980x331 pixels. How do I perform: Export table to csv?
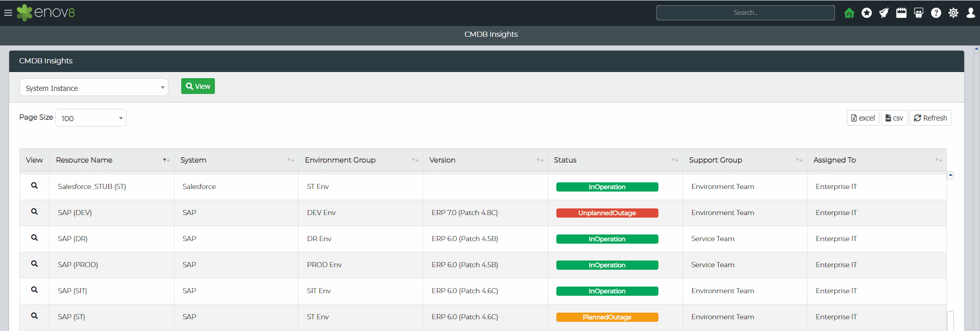[894, 118]
